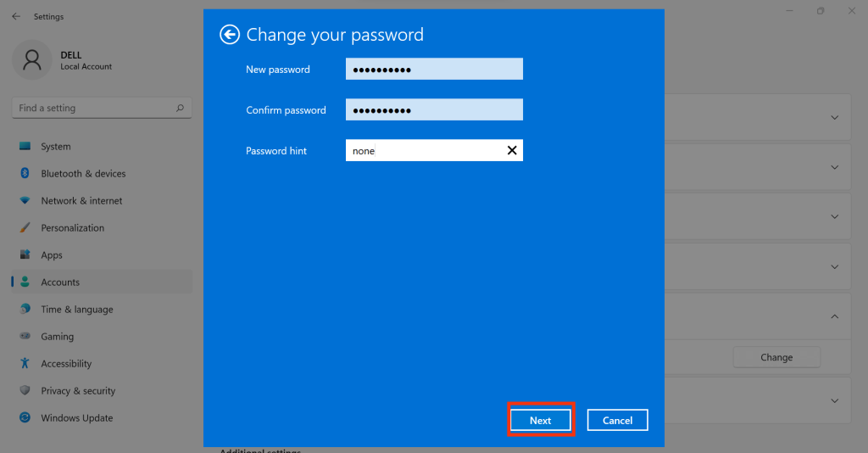Open Personalization settings
Viewport: 868px width, 453px height.
click(x=102, y=227)
